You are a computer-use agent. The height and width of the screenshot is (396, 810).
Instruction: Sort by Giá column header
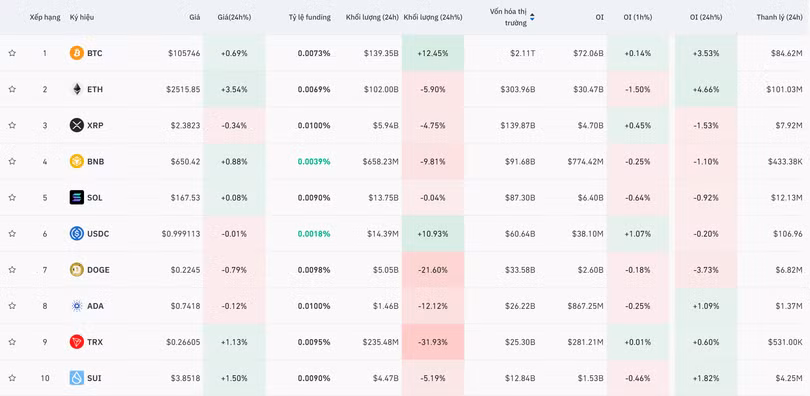194,17
